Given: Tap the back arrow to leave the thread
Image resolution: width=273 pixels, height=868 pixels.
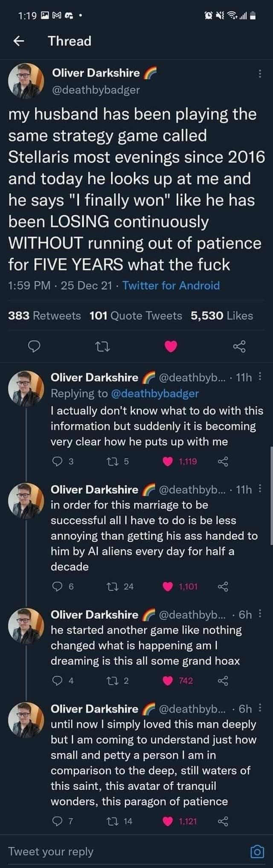Looking at the screenshot, I should [18, 41].
